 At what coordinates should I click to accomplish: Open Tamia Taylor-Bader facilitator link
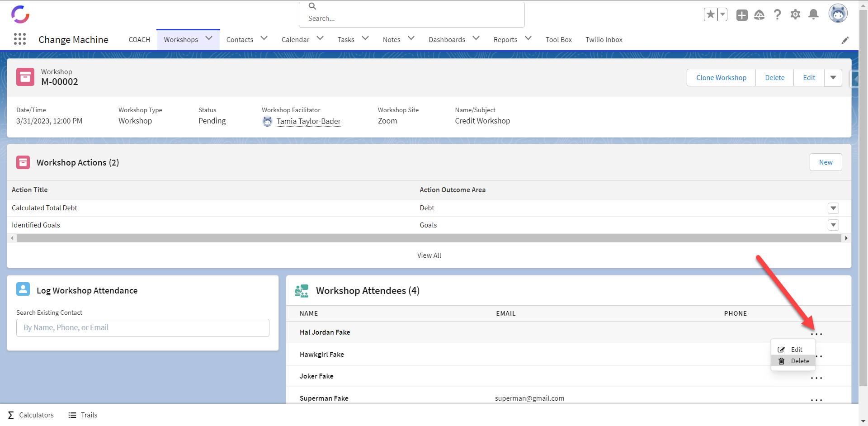(308, 121)
